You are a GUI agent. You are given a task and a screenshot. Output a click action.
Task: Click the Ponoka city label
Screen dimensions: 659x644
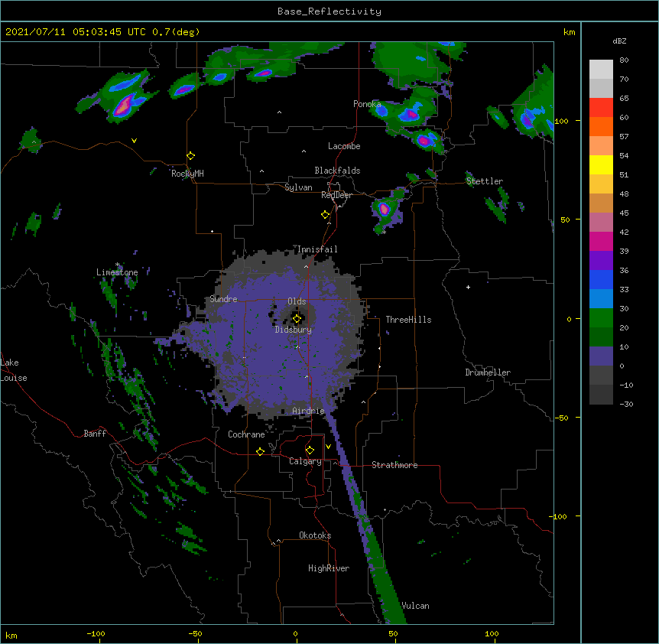coord(367,104)
